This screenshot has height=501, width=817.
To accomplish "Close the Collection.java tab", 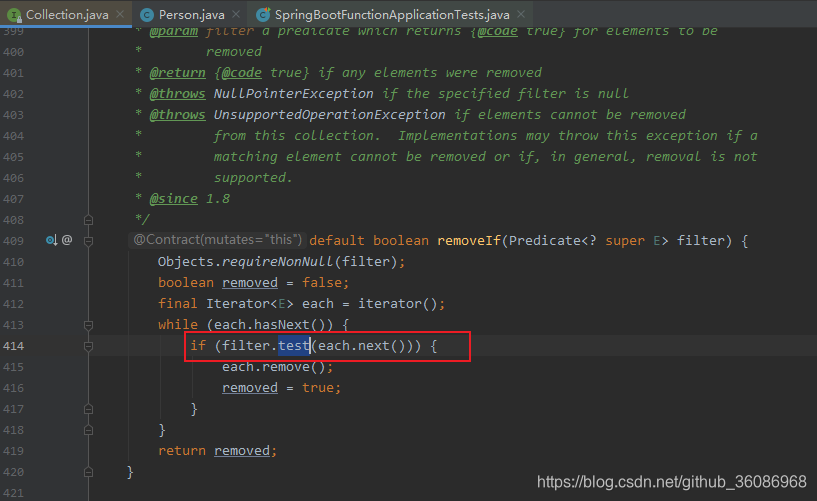I will click(120, 14).
